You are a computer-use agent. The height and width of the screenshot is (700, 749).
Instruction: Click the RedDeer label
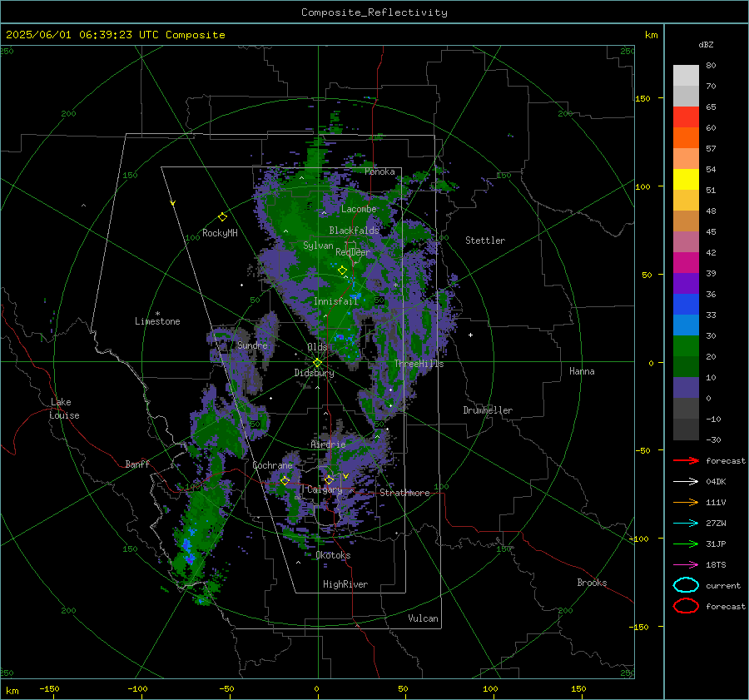click(x=353, y=252)
